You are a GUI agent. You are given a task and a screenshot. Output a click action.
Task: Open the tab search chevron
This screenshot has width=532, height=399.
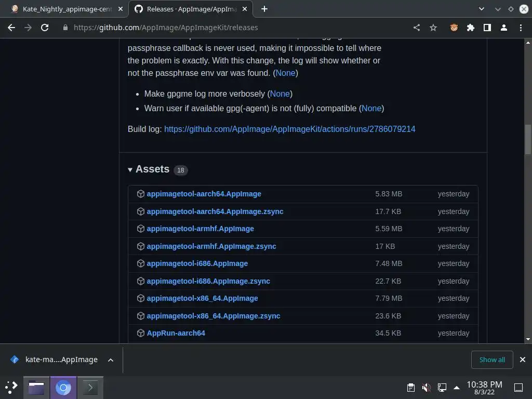(482, 9)
